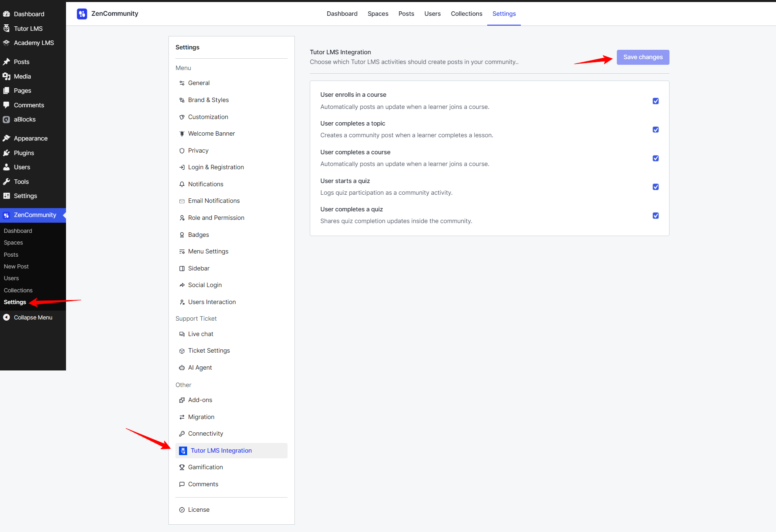Click the Collapse Menu arrow icon
This screenshot has height=532, width=776.
coord(6,317)
